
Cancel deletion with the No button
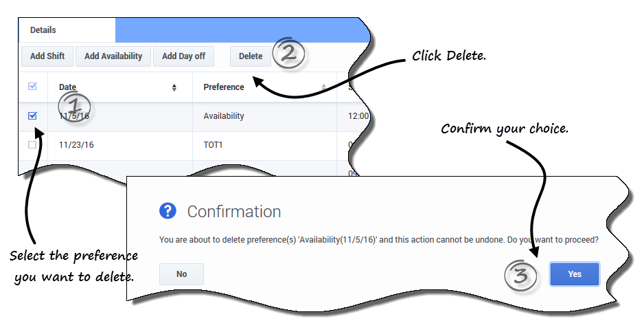coord(182,274)
